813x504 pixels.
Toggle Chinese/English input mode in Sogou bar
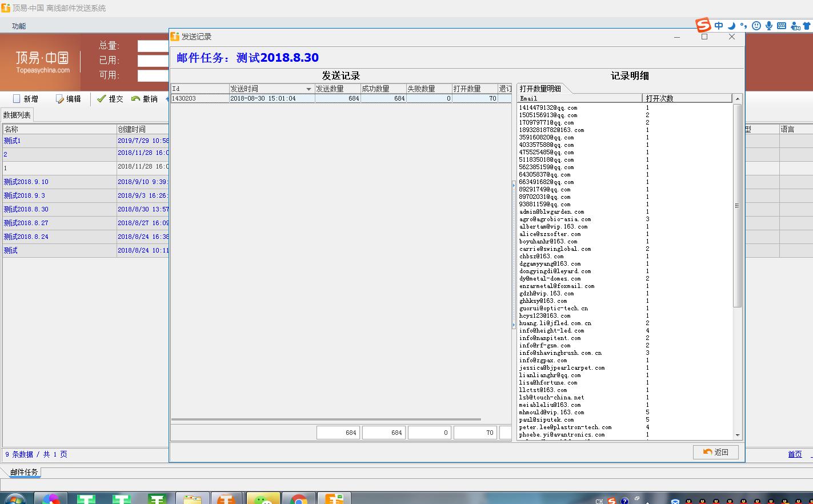pyautogui.click(x=719, y=25)
